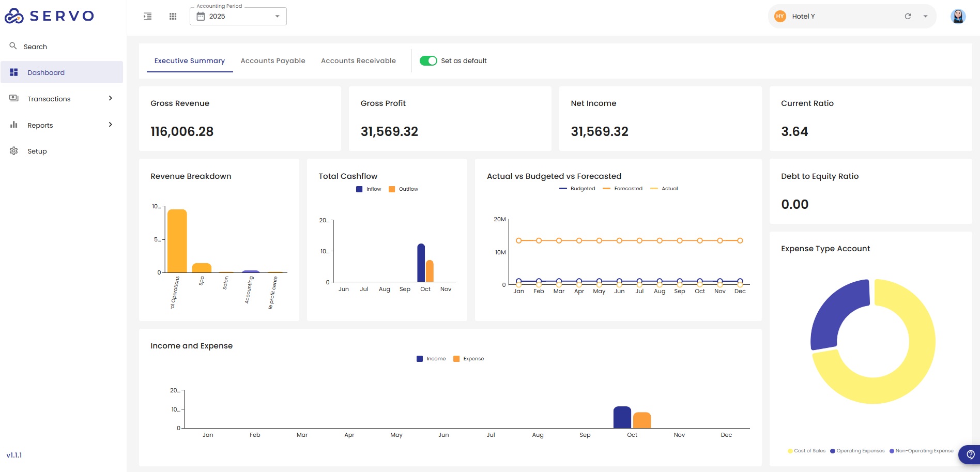Open the Accounting Period dropdown
This screenshot has height=472, width=980.
pos(238,17)
